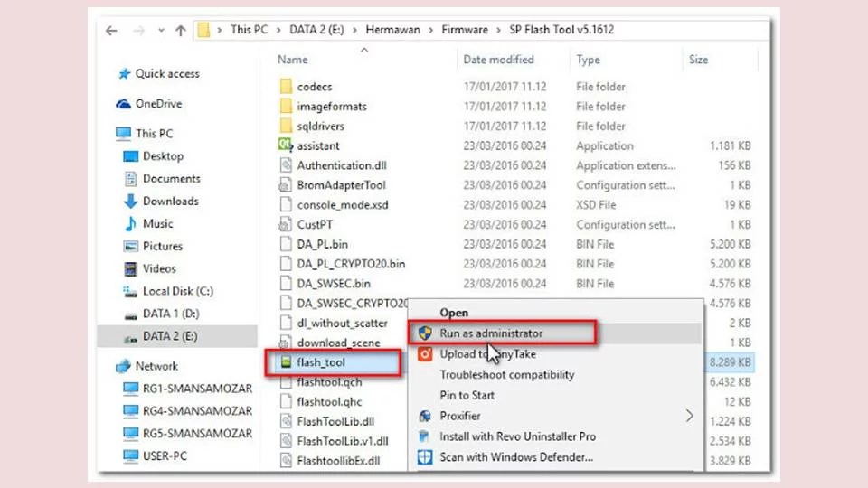
Task: Open RG1-SMANSAMOZAR network computer
Action: 197,389
